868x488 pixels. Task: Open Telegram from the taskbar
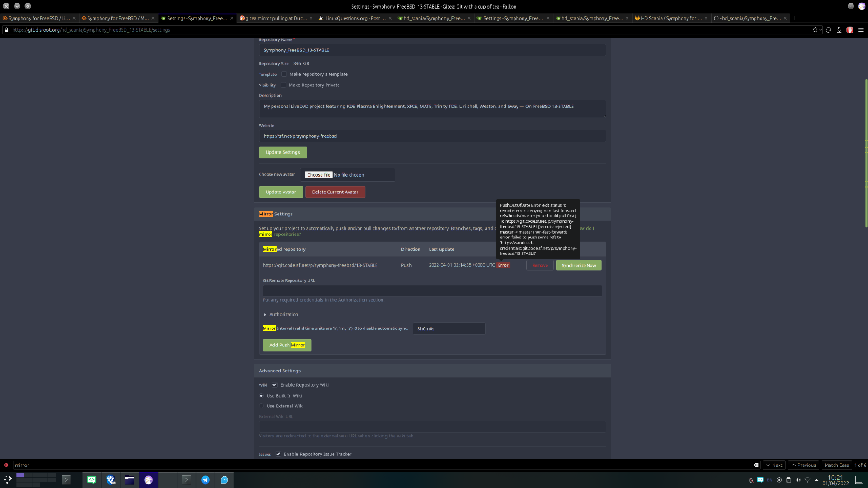click(x=205, y=479)
